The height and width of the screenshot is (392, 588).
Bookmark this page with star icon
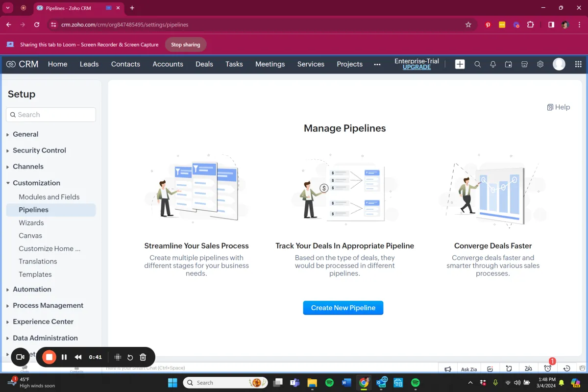click(468, 24)
